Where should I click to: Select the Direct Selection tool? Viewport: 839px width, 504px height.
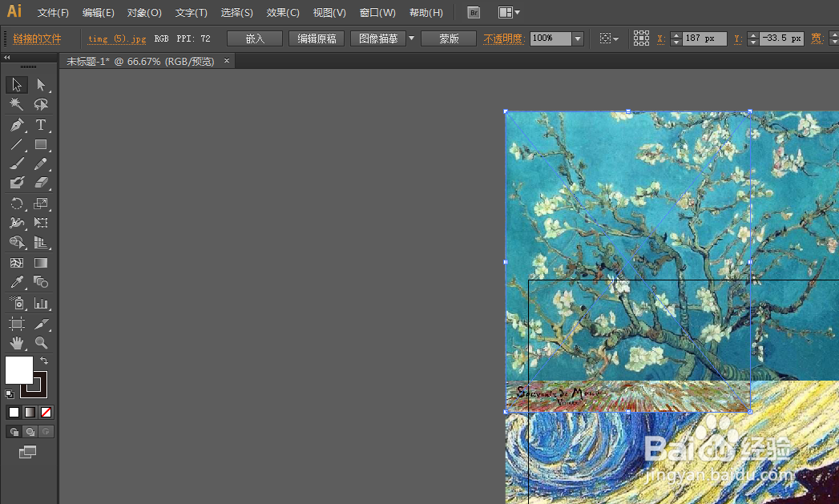coord(41,85)
